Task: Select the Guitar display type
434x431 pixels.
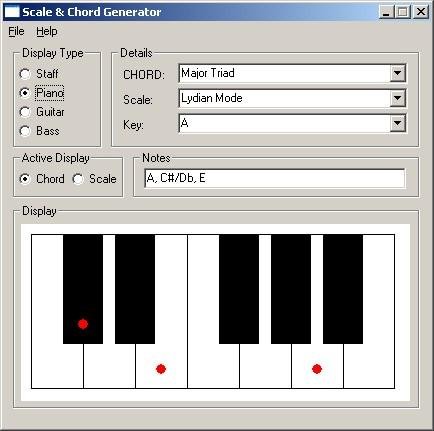Action: coord(42,112)
